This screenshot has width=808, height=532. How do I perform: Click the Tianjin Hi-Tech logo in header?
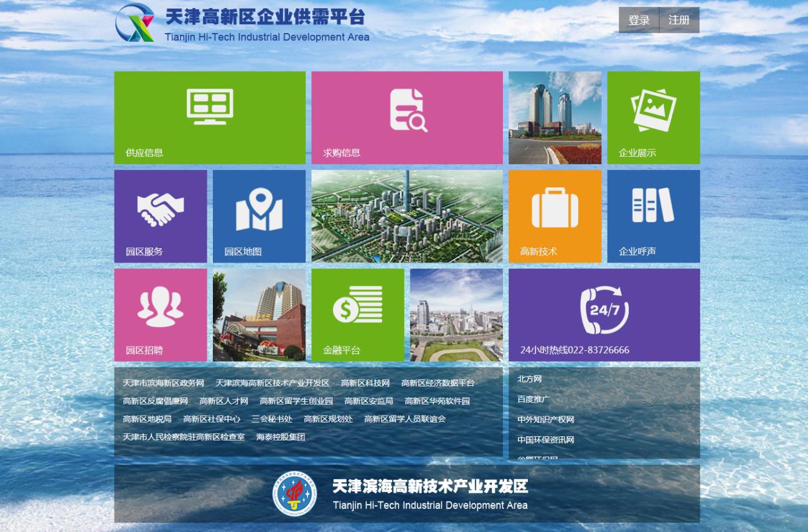135,23
